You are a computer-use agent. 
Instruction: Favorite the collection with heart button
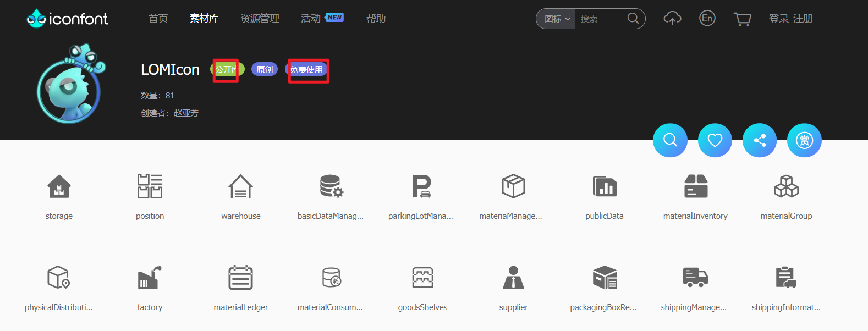click(715, 140)
